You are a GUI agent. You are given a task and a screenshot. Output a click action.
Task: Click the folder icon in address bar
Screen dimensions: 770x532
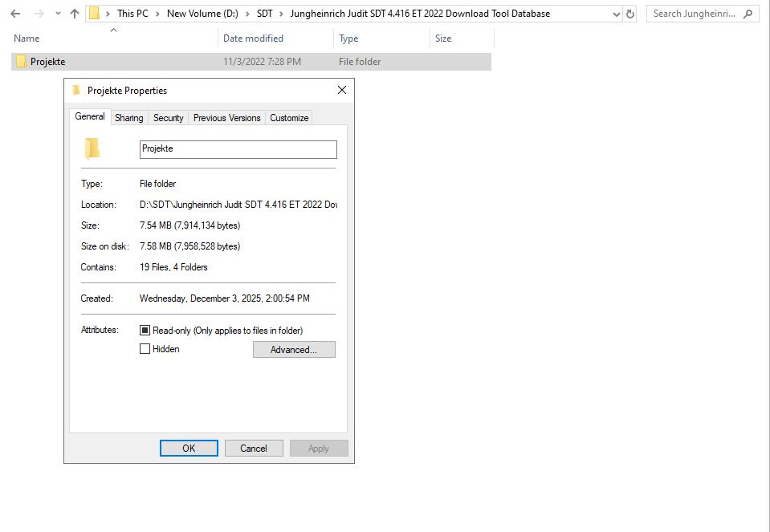click(94, 14)
